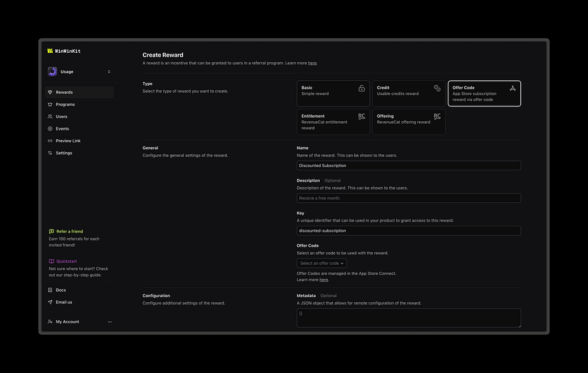This screenshot has width=588, height=373.
Task: Click the WinWinKit logo icon
Action: click(x=50, y=51)
